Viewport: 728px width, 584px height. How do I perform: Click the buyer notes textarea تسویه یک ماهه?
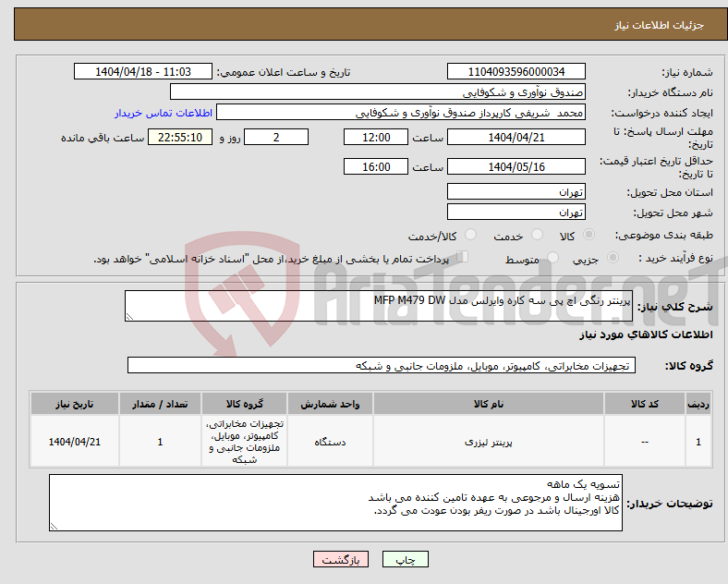[x=335, y=503]
